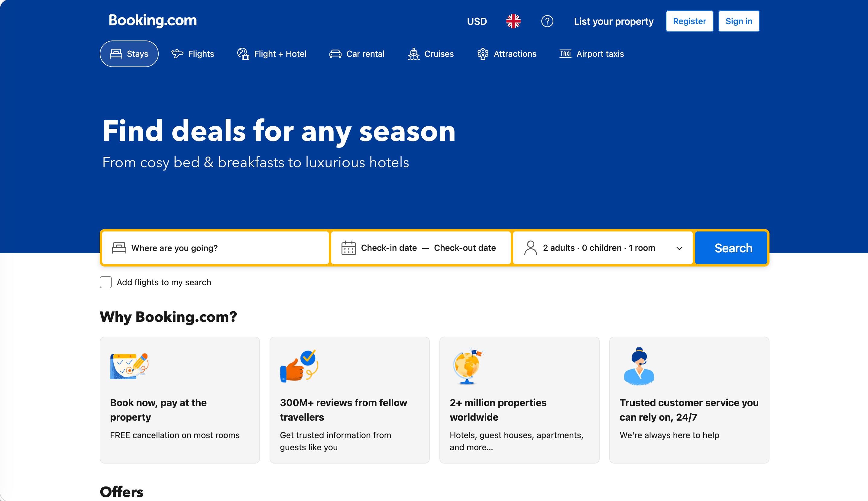
Task: Click the Why Booking.com? heading
Action: point(168,317)
